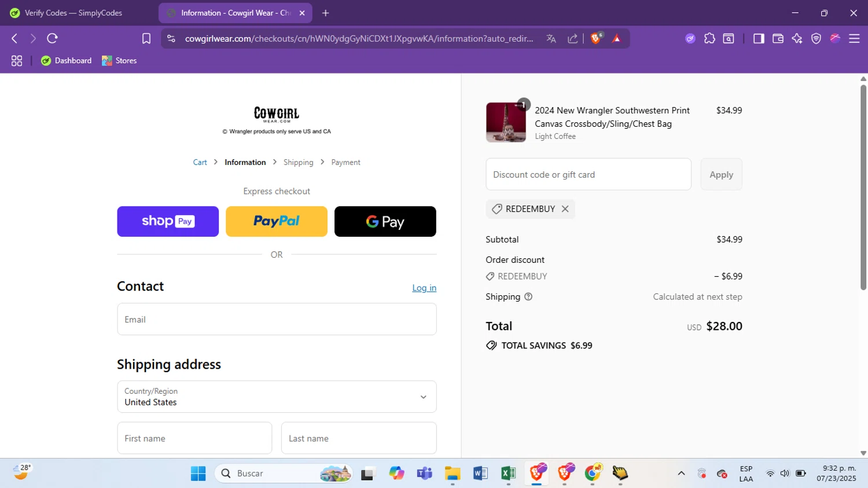The image size is (868, 488).
Task: Click the Shipping breadcrumb step
Action: [298, 163]
